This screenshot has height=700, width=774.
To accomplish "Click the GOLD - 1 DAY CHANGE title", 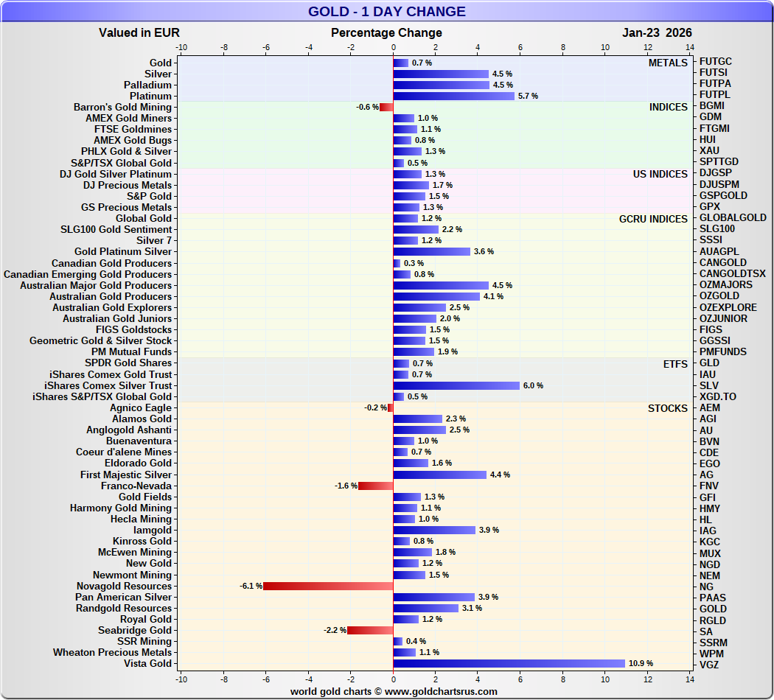I will pyautogui.click(x=386, y=11).
